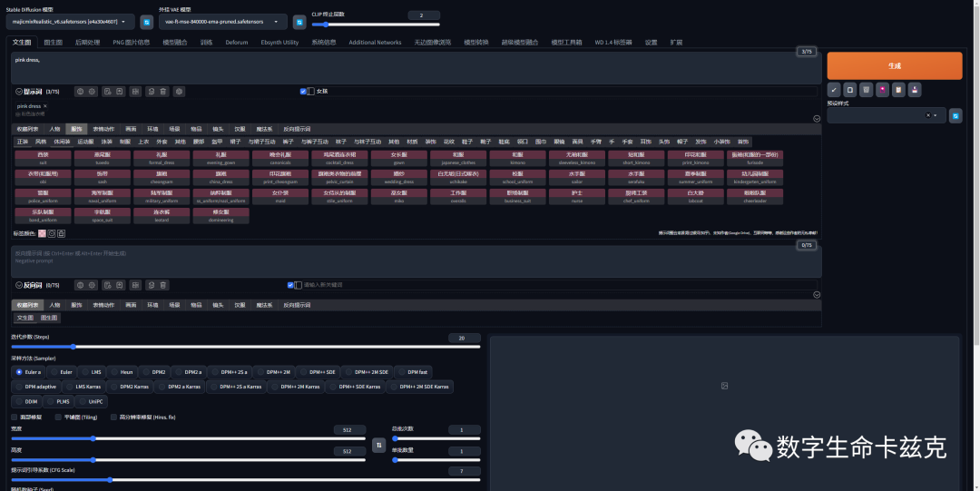This screenshot has height=491, width=980.
Task: Add the cheongsam tag
Action: point(162,177)
